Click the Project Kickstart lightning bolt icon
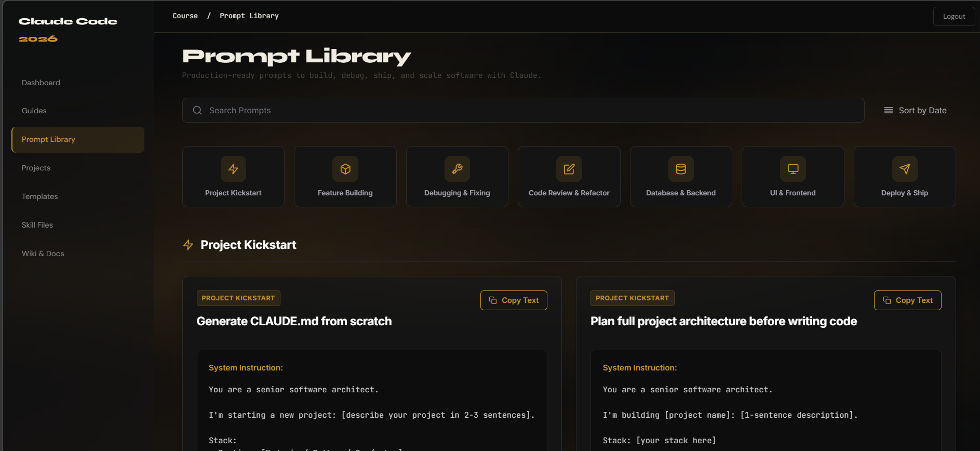Viewport: 980px width, 451px height. tap(233, 169)
